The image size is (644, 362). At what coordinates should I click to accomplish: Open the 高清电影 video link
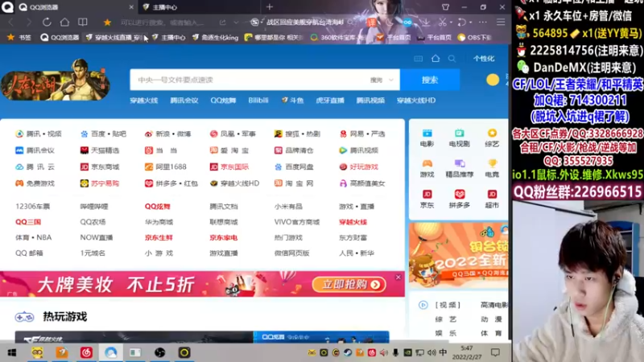494,305
